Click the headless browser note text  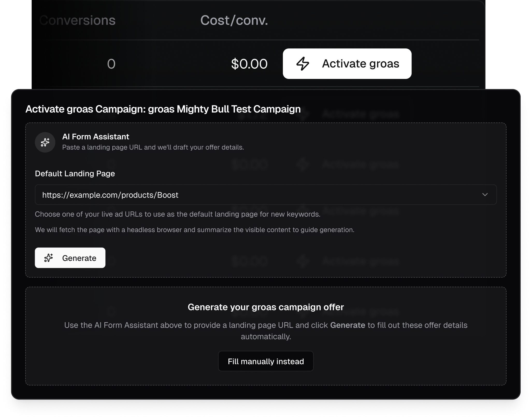[x=195, y=230]
